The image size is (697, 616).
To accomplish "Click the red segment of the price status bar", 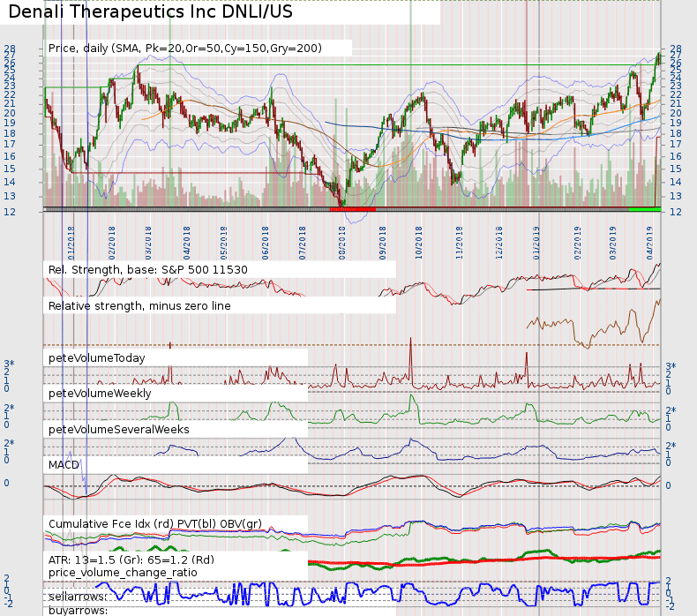I will click(353, 208).
